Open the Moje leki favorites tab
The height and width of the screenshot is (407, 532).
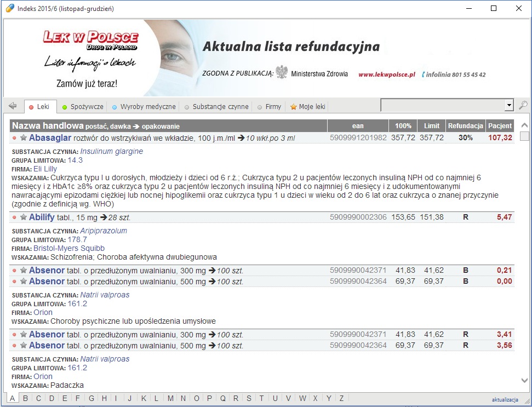click(x=308, y=107)
